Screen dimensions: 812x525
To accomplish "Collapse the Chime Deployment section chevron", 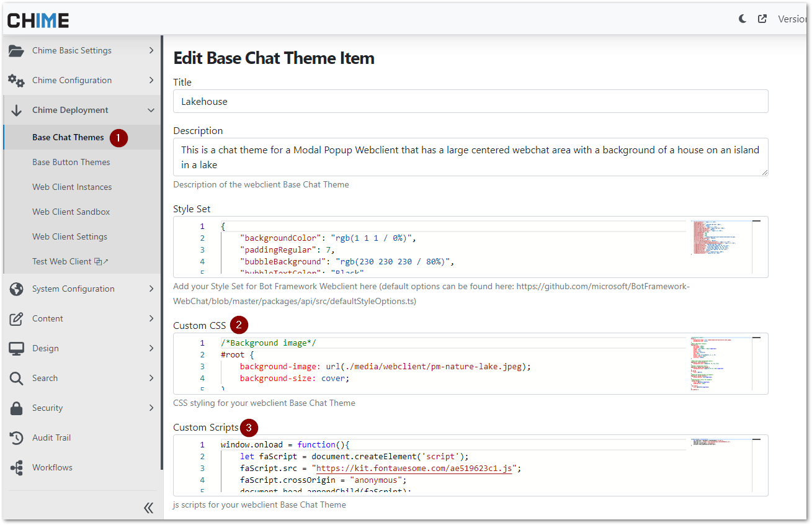I will (x=151, y=110).
